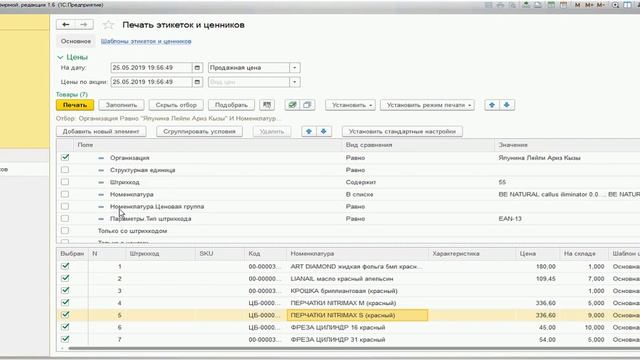This screenshot has width=640, height=360.
Task: Open the Установить dropdown button
Action: click(x=351, y=105)
